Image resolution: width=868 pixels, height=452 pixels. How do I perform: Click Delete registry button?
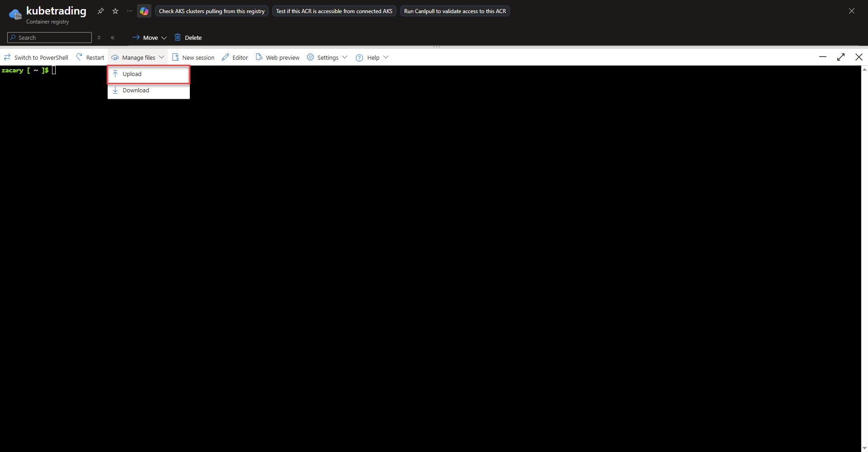click(189, 38)
